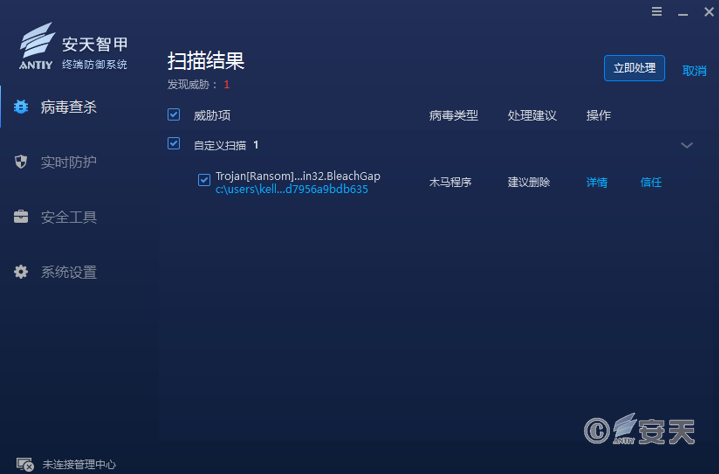Uncheck the 自定义扫描 group checkbox

[174, 143]
